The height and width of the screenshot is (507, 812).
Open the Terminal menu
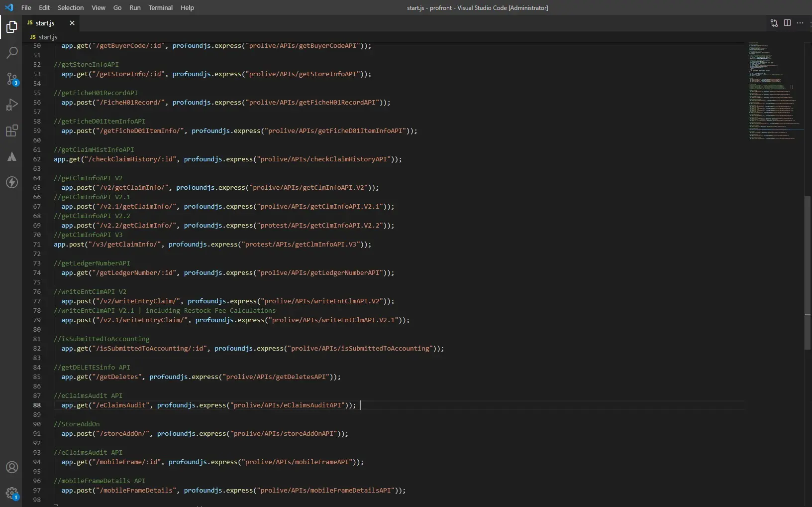[161, 7]
